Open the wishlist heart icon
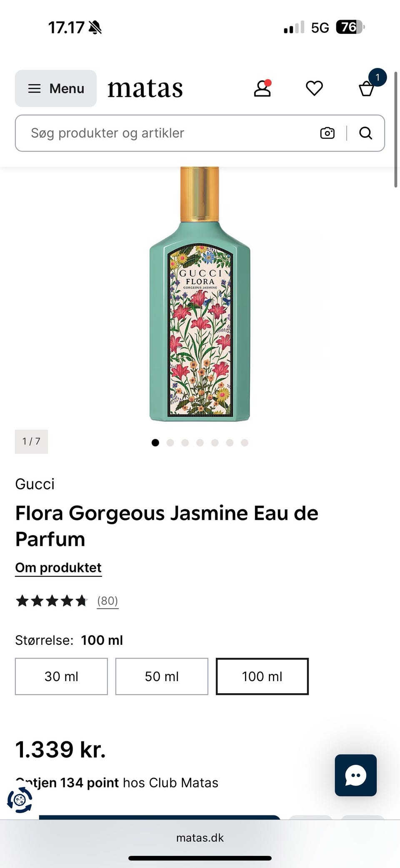Image resolution: width=400 pixels, height=868 pixels. point(314,88)
